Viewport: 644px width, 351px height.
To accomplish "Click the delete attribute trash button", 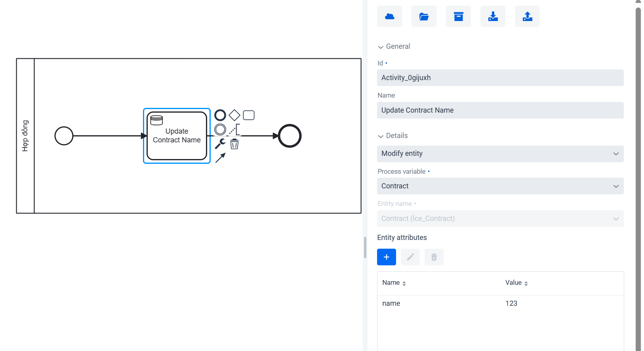I will pos(434,257).
